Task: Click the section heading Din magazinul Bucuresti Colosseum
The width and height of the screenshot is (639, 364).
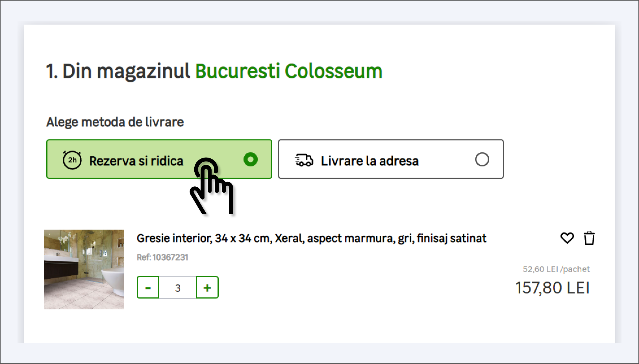Action: (x=214, y=71)
